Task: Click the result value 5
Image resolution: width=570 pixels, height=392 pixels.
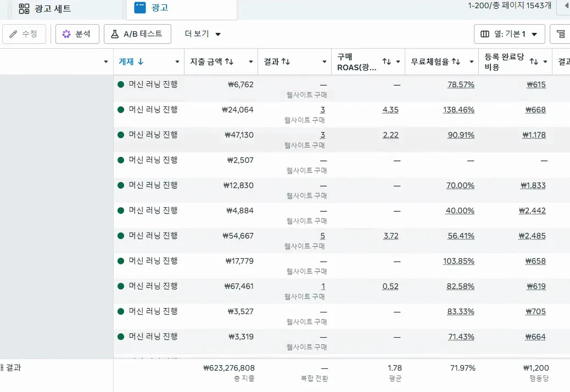Action: click(x=322, y=236)
